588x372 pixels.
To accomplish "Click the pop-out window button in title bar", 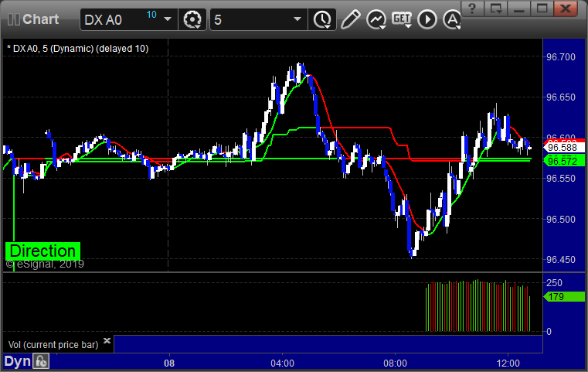I will pos(496,8).
